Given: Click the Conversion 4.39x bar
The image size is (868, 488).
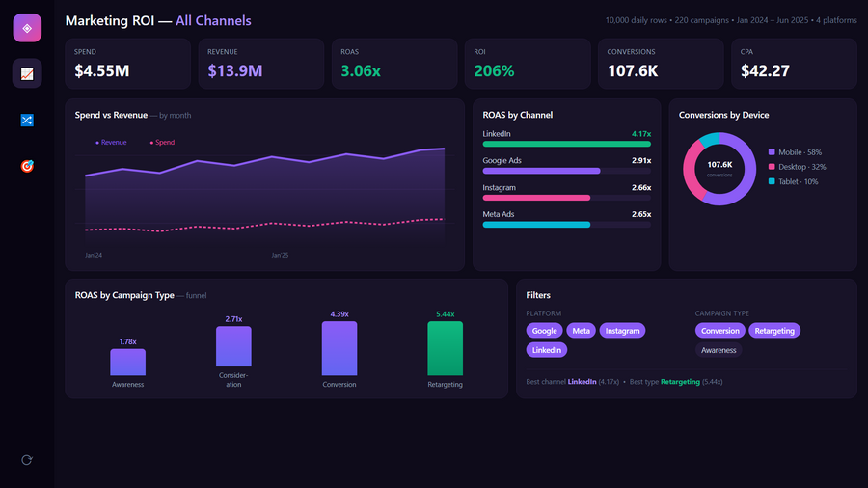Looking at the screenshot, I should click(x=339, y=348).
